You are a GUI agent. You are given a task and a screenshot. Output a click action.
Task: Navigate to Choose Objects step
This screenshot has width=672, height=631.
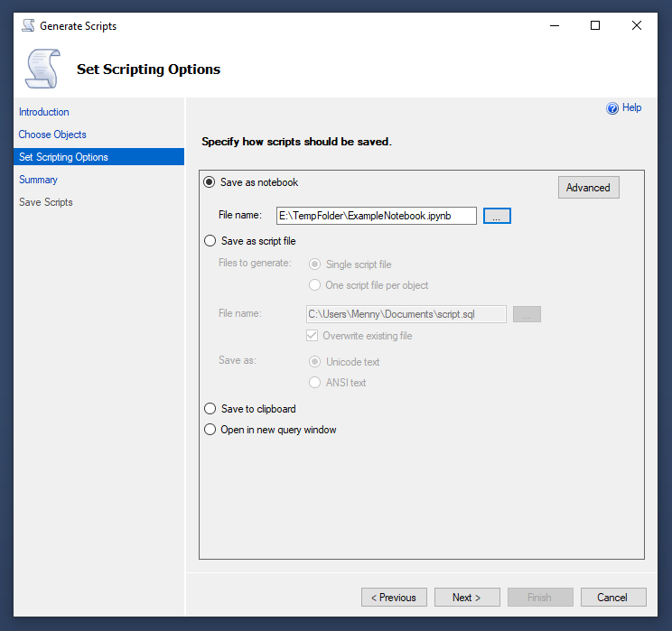(52, 135)
